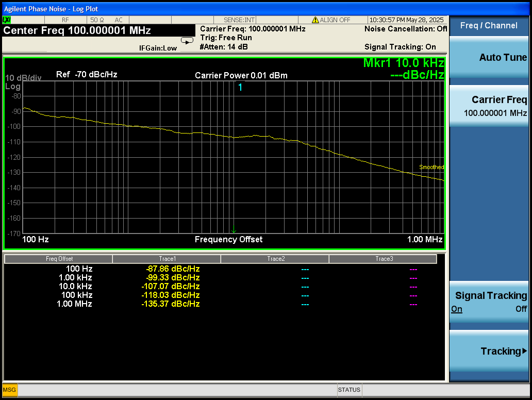Click the 1.00 MHz row label in table
Viewport: 532px width, 400px height.
[x=74, y=304]
